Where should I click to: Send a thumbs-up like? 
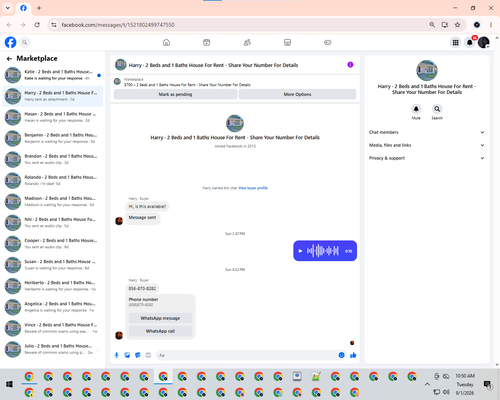coord(353,355)
